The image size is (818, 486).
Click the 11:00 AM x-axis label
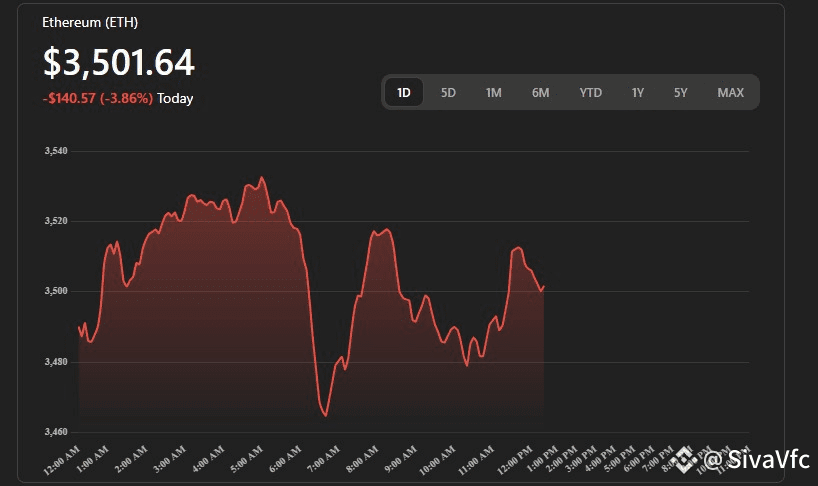[x=476, y=460]
